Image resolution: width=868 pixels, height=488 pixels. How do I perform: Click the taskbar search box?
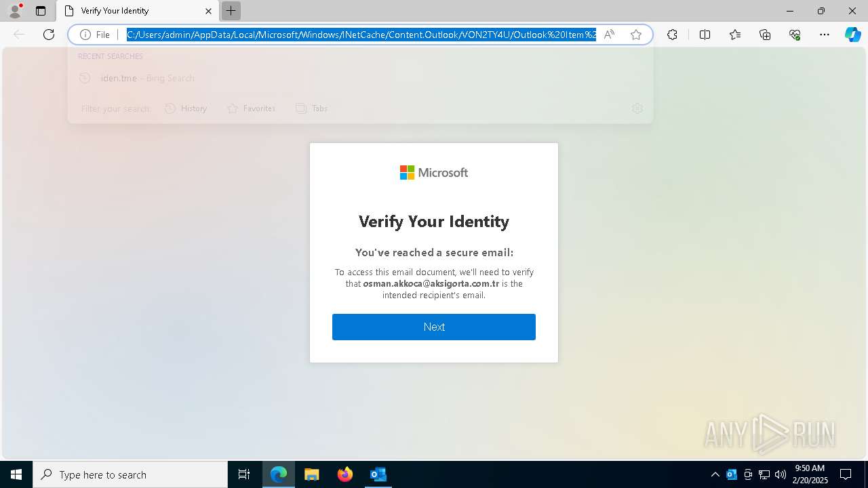pos(130,474)
